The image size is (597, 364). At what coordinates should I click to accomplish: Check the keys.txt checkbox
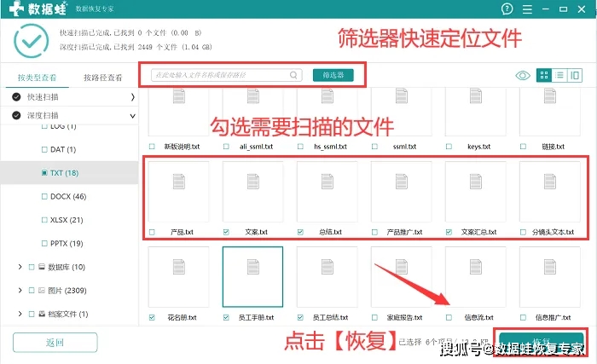click(x=449, y=147)
